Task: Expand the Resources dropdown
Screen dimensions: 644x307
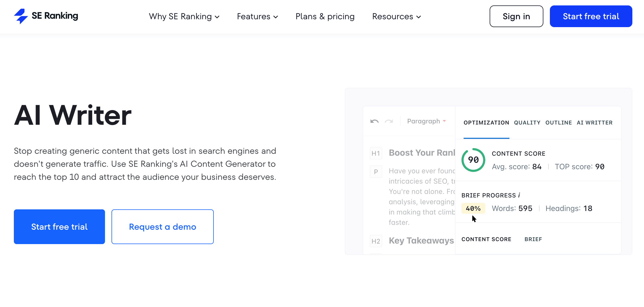Action: click(x=397, y=17)
